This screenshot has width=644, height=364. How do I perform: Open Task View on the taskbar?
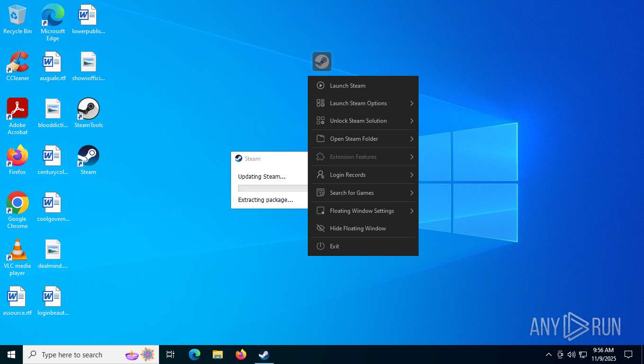click(170, 355)
